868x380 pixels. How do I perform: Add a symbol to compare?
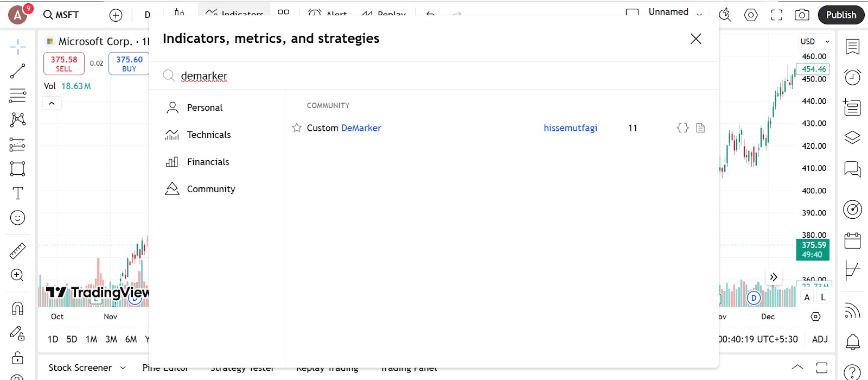pyautogui.click(x=116, y=15)
